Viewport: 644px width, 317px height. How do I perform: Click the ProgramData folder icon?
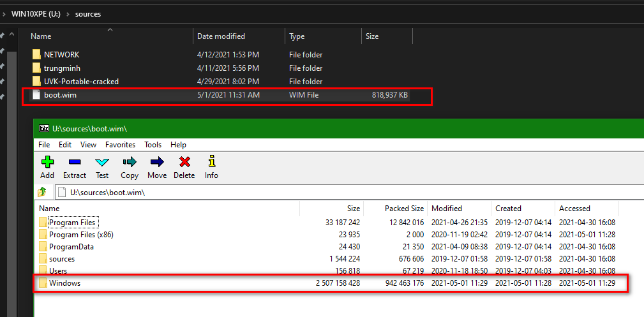click(43, 247)
